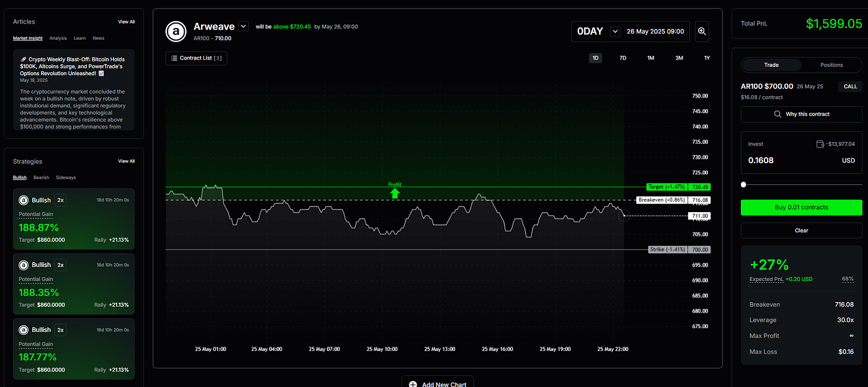This screenshot has height=387, width=868.
Task: Open the Contract List [3] selector
Action: [196, 58]
